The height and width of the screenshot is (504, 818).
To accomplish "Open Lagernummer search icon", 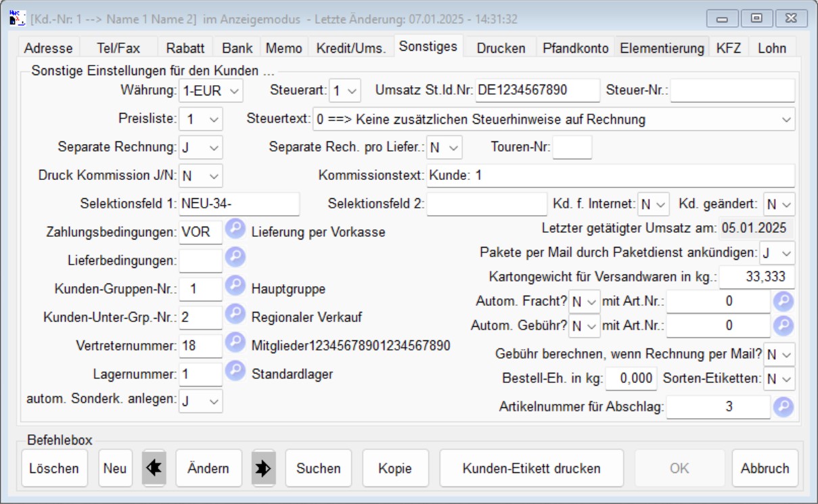I will (x=235, y=371).
